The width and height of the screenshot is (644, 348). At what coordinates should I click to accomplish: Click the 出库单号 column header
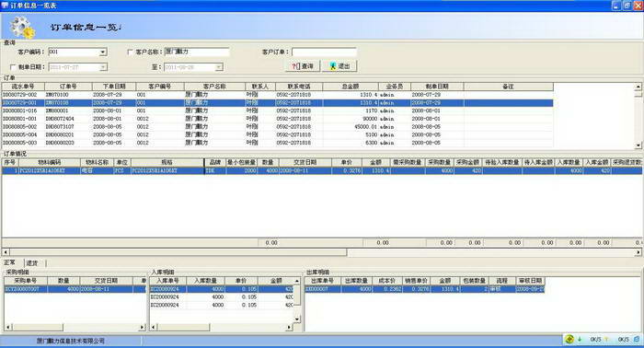tap(322, 281)
